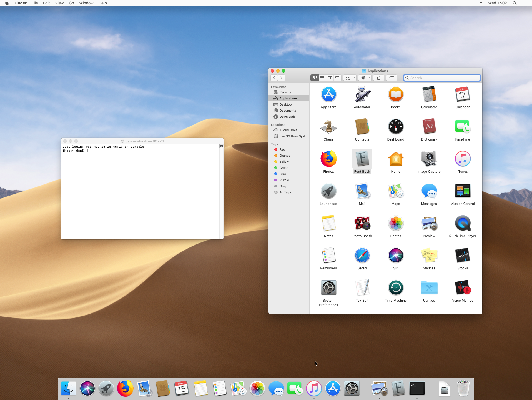Select the Chess app icon
The image size is (532, 400).
coord(328,127)
